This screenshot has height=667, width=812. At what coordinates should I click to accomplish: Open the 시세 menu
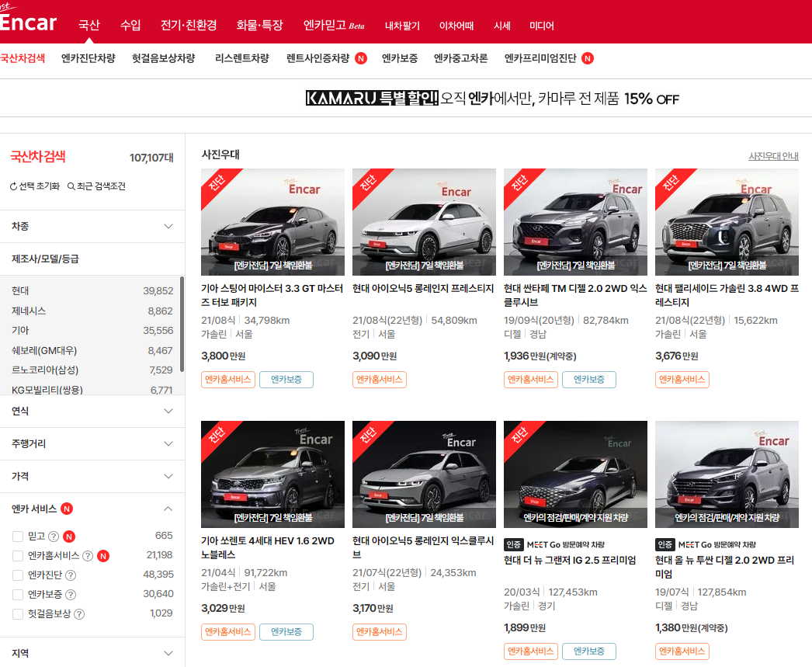point(501,26)
